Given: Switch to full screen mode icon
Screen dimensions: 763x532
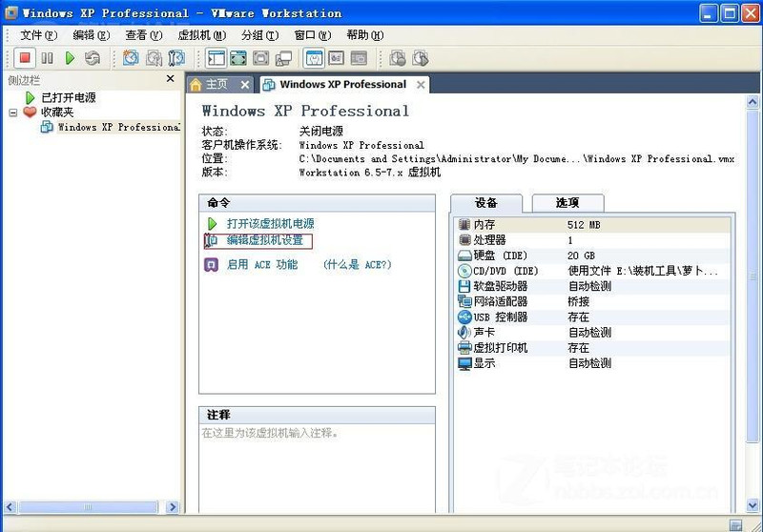Looking at the screenshot, I should [238, 58].
